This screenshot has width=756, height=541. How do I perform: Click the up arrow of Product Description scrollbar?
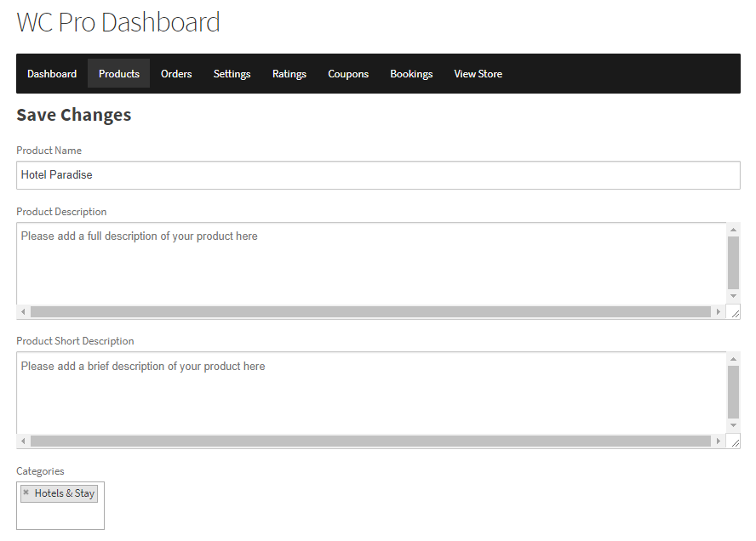click(734, 228)
